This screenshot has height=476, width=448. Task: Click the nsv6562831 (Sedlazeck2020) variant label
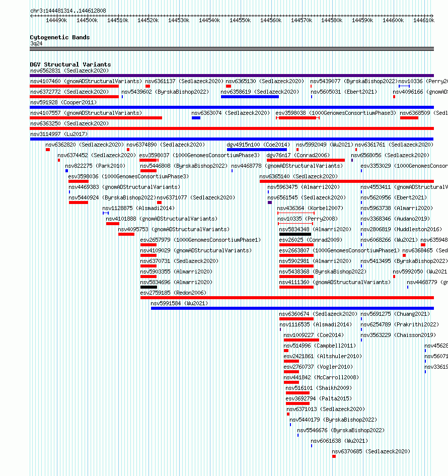[69, 71]
